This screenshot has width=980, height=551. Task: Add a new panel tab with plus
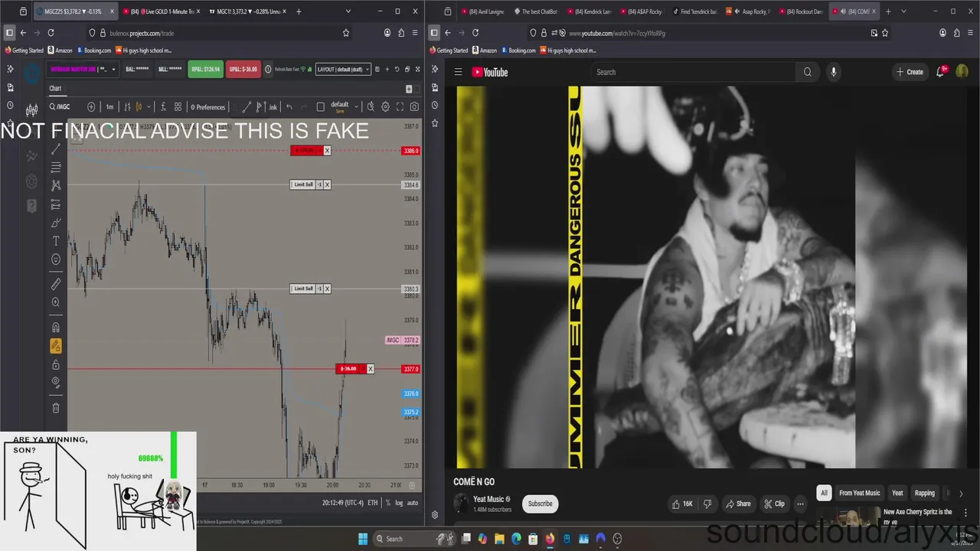pos(409,89)
